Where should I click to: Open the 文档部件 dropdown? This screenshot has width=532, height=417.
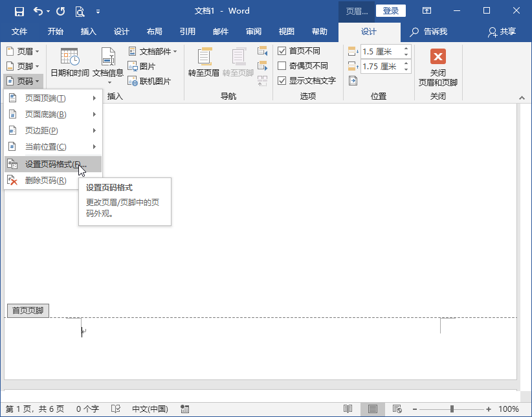(x=153, y=51)
